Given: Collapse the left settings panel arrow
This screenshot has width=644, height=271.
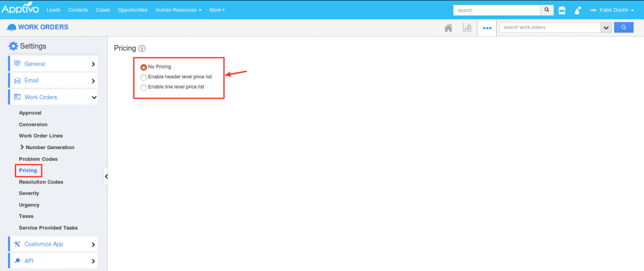Looking at the screenshot, I should (106, 176).
